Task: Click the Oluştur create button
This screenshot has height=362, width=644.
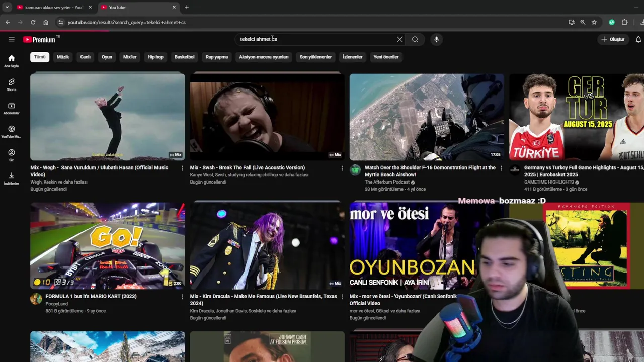Action: pyautogui.click(x=613, y=39)
